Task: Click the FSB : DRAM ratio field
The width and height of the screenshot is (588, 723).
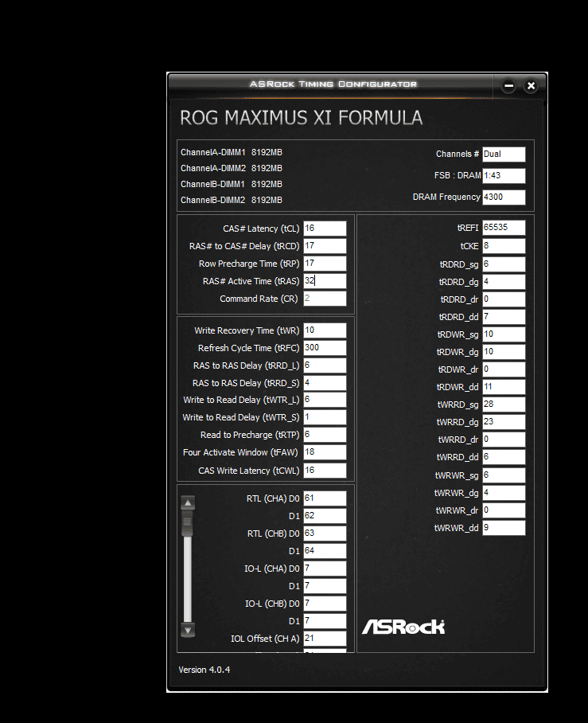Action: 504,175
